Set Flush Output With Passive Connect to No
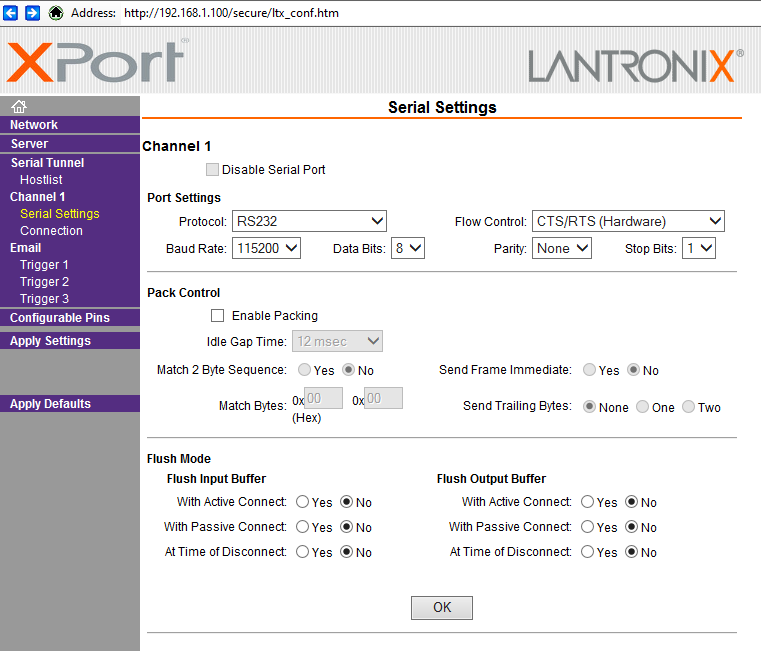Screen dimensions: 761x651 (631, 527)
